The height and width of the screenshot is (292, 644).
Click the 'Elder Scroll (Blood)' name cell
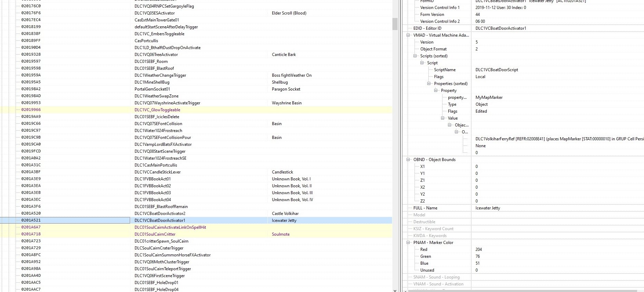(x=289, y=13)
